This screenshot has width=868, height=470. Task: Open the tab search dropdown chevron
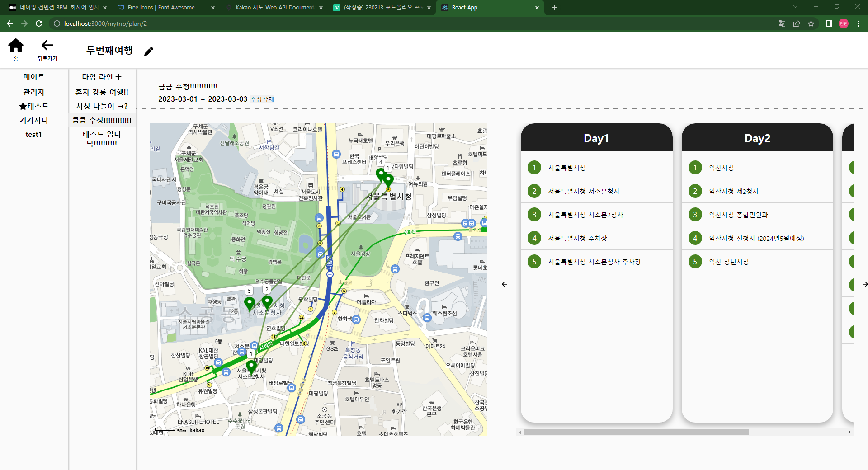coord(795,7)
